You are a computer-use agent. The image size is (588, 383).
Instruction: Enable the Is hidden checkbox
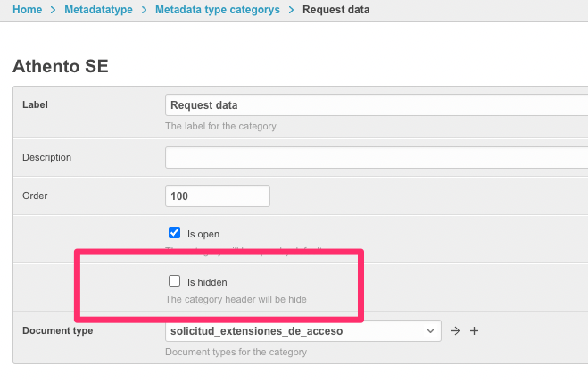[x=175, y=281]
